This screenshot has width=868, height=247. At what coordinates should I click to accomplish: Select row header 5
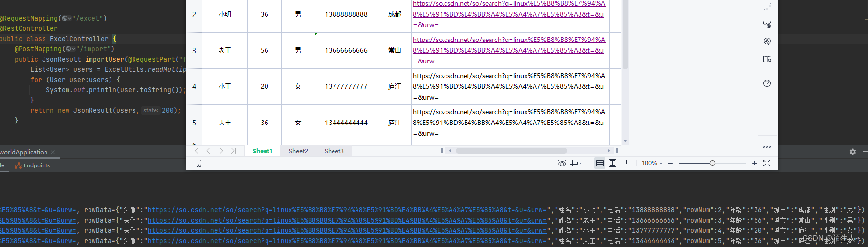[194, 123]
